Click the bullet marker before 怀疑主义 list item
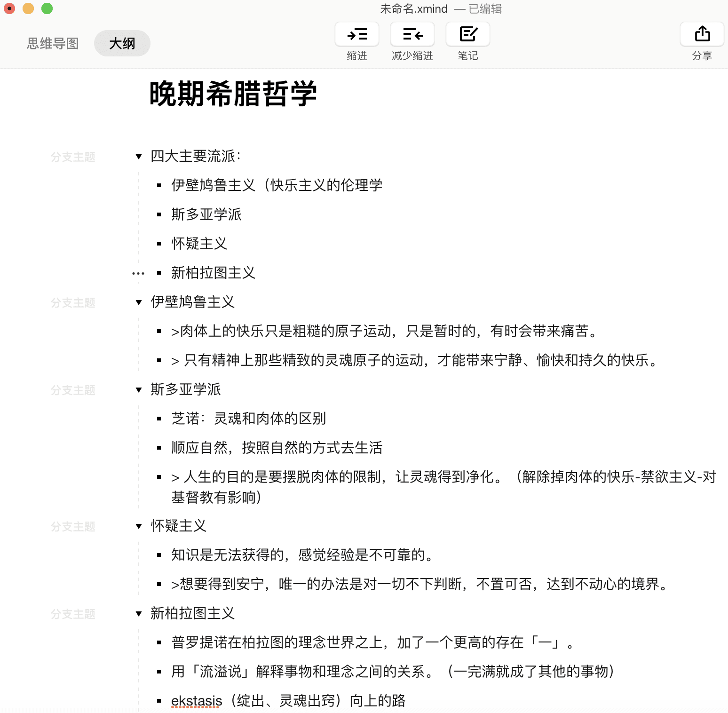This screenshot has width=728, height=713. 158,244
